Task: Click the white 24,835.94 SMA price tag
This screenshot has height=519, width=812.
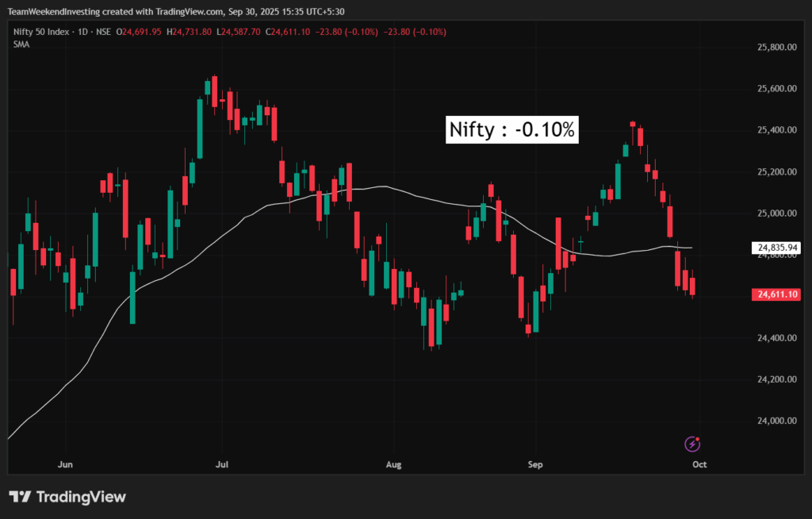Action: [777, 248]
